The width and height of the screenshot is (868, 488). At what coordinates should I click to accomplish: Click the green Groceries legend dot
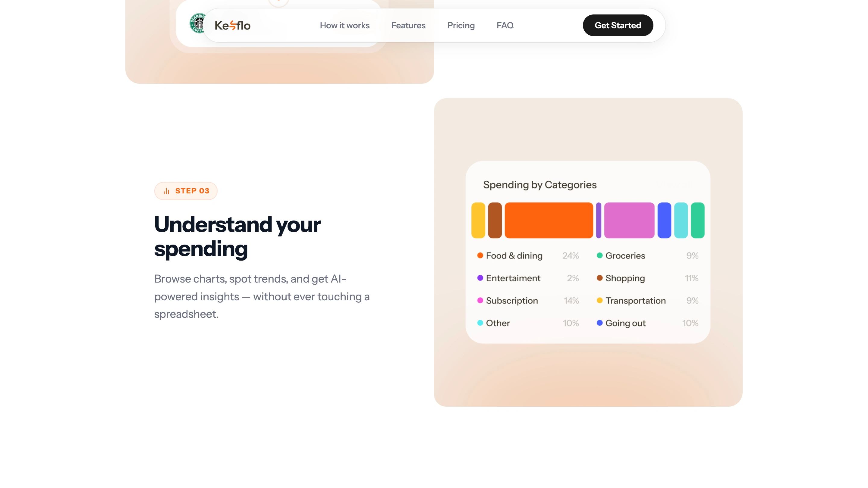[599, 256]
